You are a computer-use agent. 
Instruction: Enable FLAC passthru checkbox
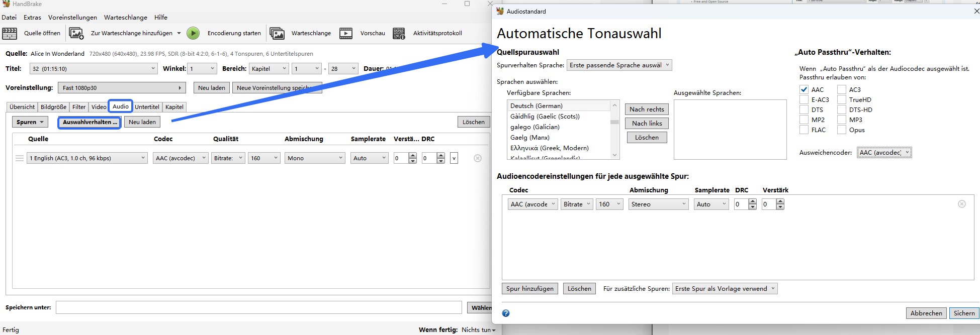pyautogui.click(x=804, y=130)
